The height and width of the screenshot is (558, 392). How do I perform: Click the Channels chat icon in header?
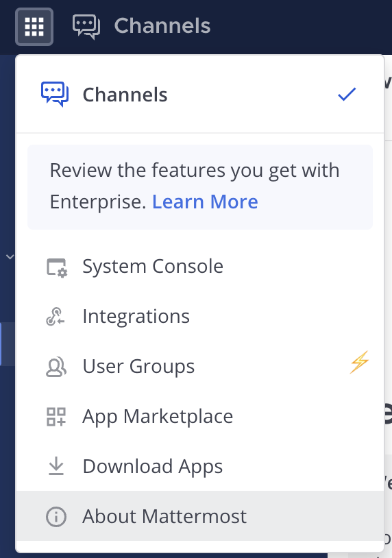(x=86, y=27)
